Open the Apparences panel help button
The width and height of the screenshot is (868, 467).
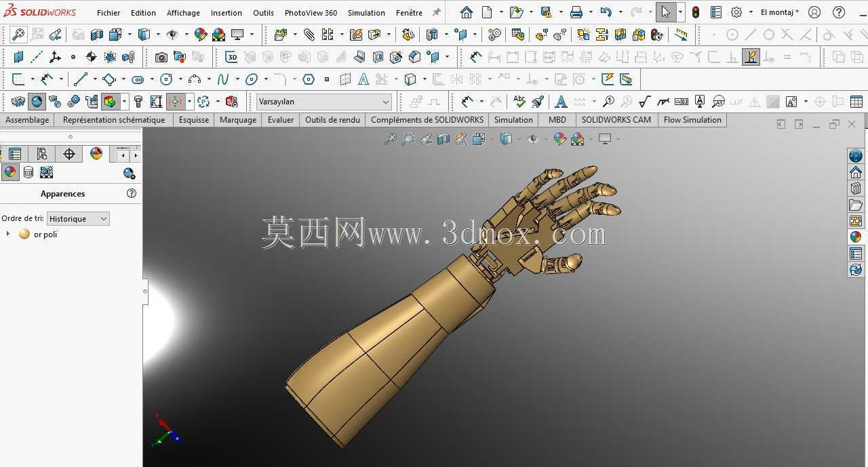click(x=132, y=193)
